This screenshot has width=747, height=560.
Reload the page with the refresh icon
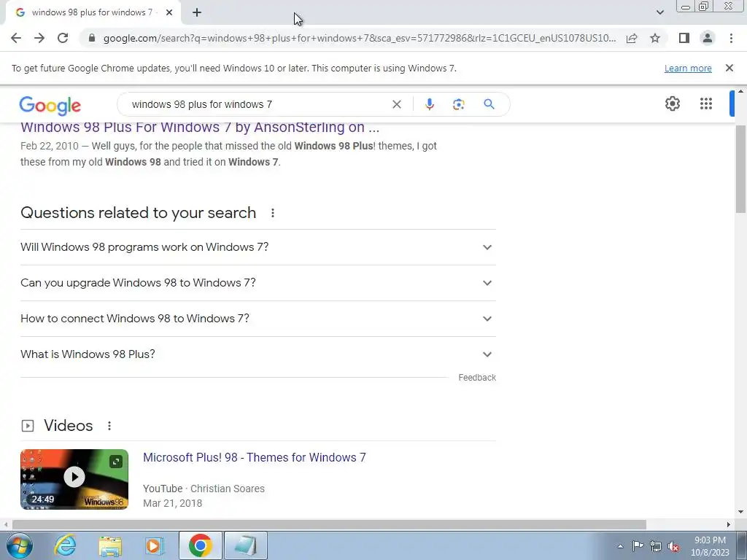tap(63, 38)
